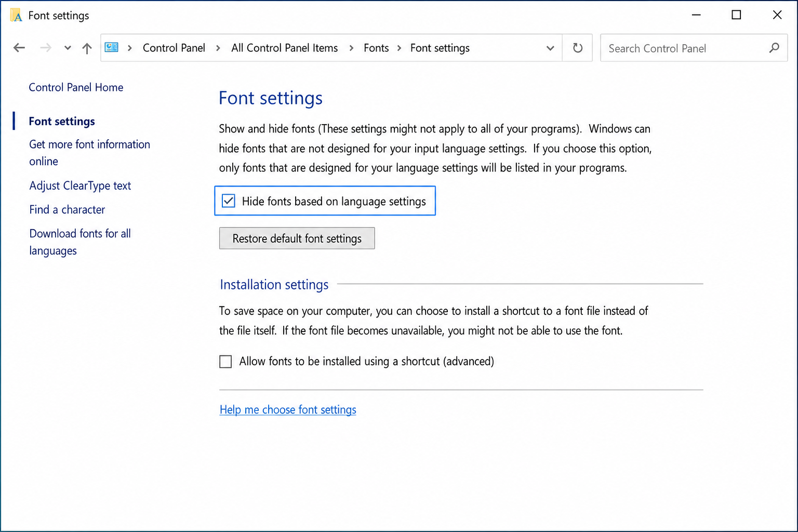The width and height of the screenshot is (798, 532).
Task: Open Get more font information online
Action: pyautogui.click(x=89, y=153)
